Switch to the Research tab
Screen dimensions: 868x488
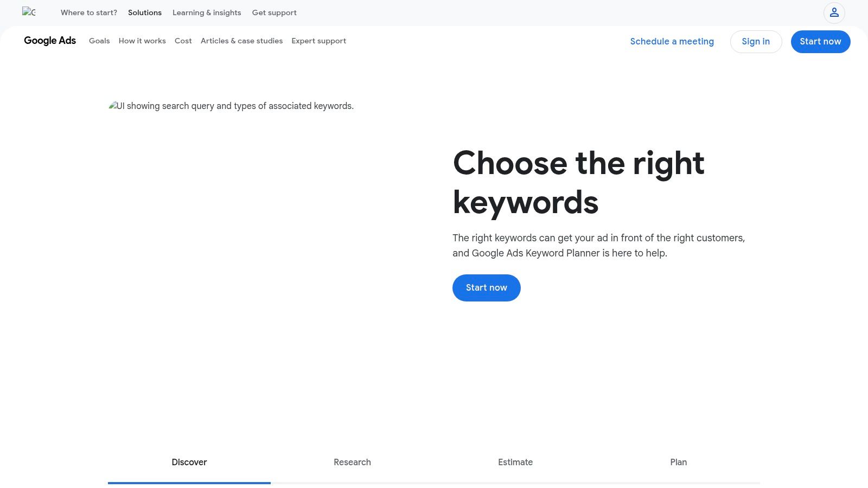(x=352, y=463)
